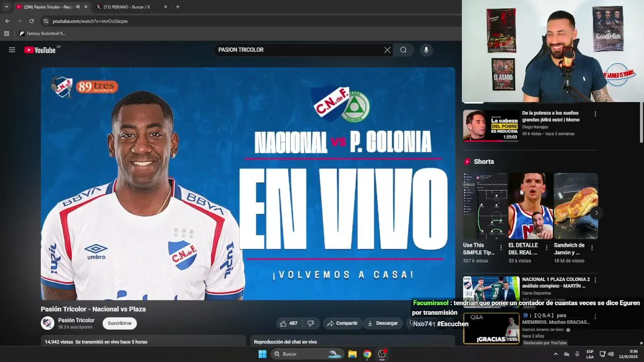Dislike the video with thumbs-down
The height and width of the screenshot is (362, 644).
pyautogui.click(x=311, y=323)
